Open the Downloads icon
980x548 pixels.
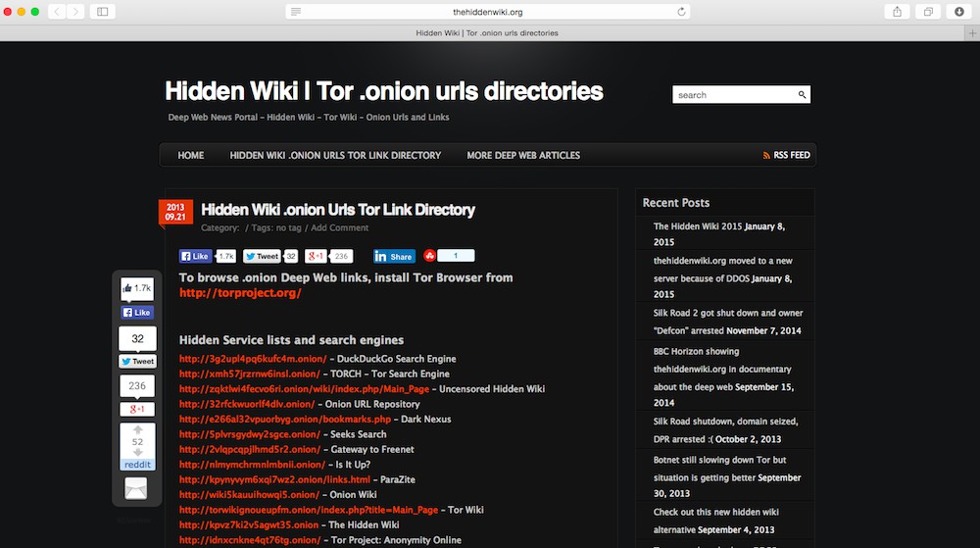pos(958,11)
